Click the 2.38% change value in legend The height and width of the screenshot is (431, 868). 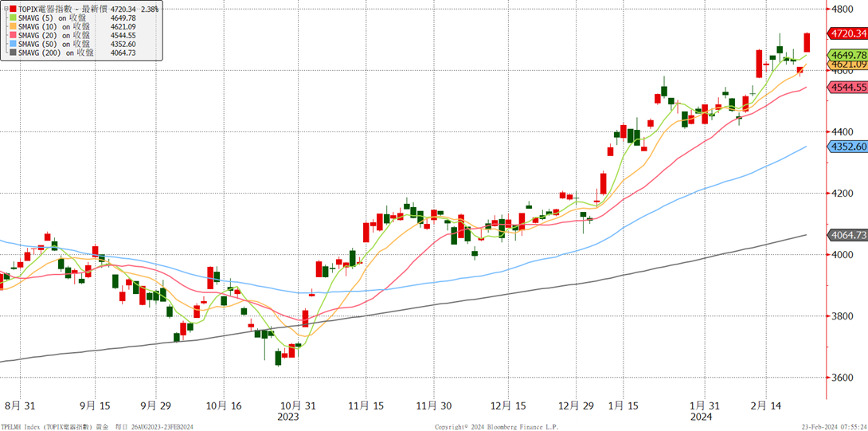point(149,9)
